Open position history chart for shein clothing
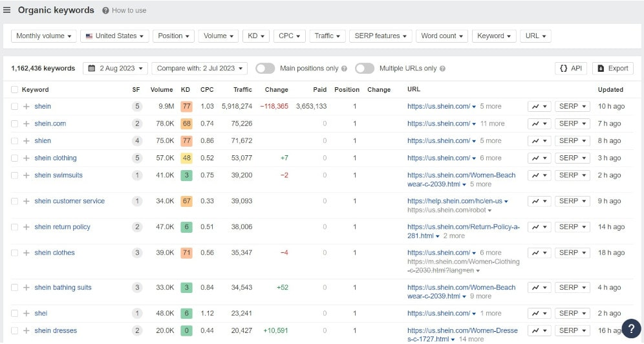644x344 pixels. [x=539, y=158]
